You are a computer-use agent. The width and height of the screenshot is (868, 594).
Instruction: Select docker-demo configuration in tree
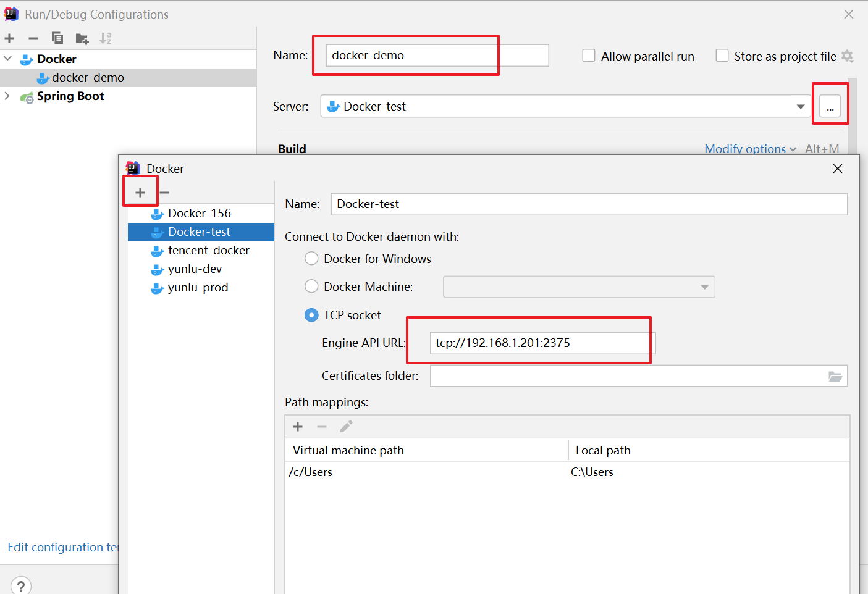pos(128,77)
